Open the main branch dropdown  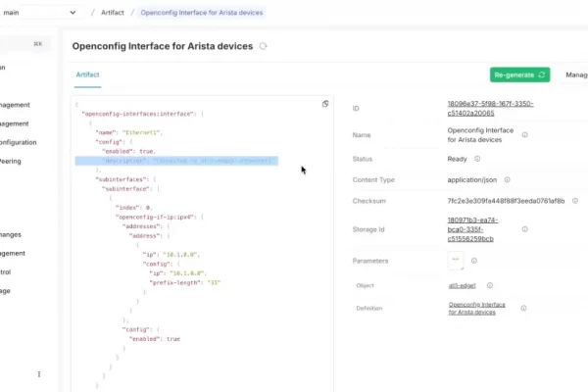tap(39, 13)
